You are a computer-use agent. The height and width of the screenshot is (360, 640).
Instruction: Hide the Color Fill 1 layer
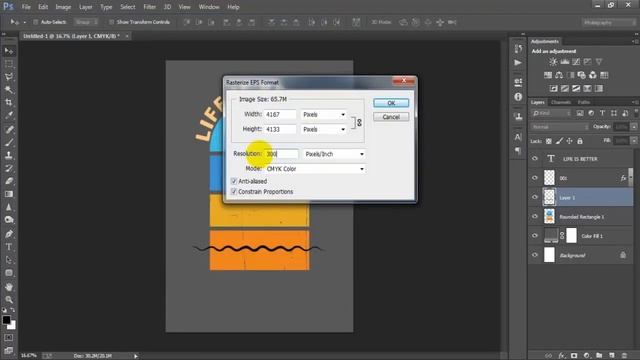click(x=535, y=236)
